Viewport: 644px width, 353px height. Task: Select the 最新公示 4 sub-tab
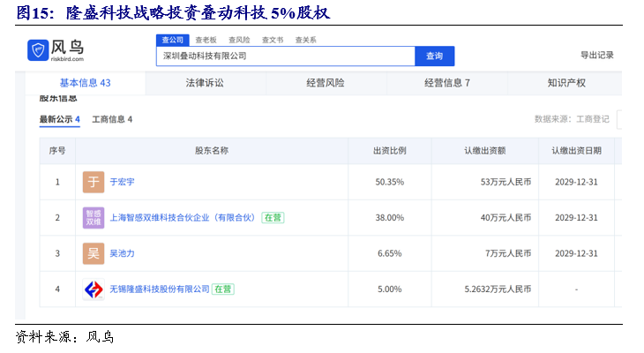pyautogui.click(x=60, y=120)
